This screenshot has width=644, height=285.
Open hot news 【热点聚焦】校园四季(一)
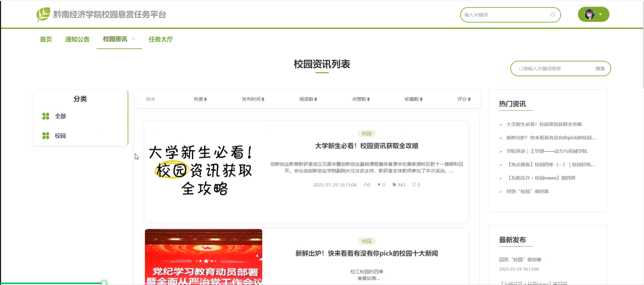551,165
